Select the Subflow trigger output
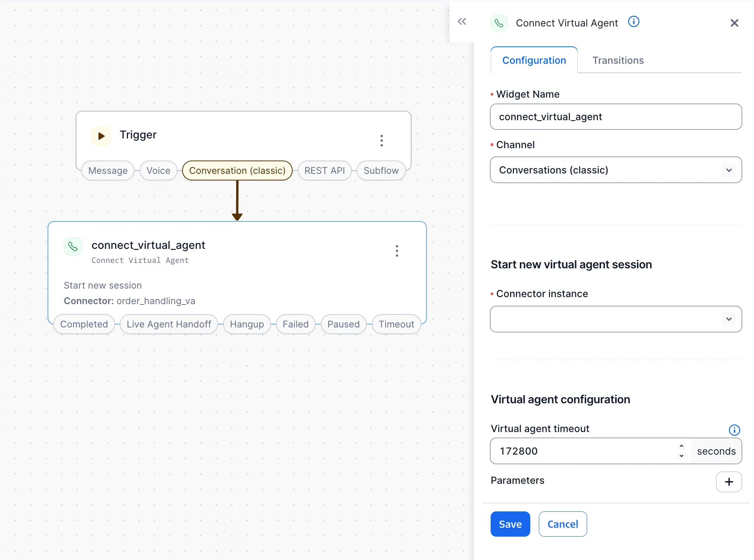 381,171
